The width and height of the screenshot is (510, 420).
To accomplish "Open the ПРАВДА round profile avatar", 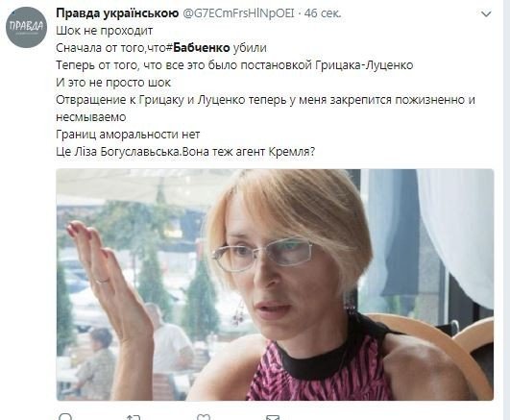I will point(26,27).
